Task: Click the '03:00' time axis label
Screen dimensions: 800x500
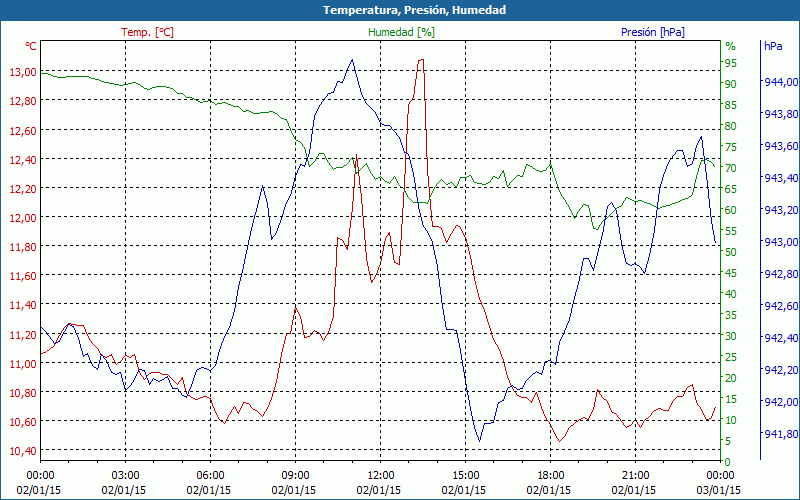Action: (x=126, y=476)
